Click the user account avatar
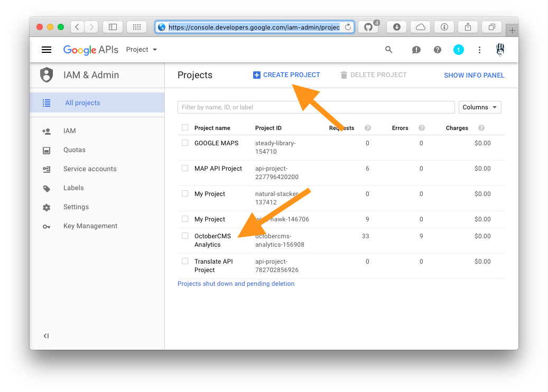Viewport: 548px width, 392px height. (500, 50)
